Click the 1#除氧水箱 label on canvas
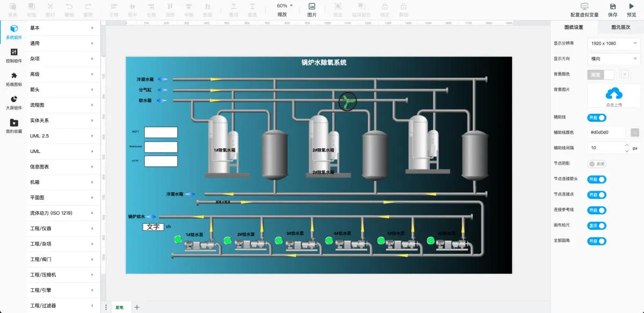Viewport: 644px width, 313px height. tap(225, 150)
